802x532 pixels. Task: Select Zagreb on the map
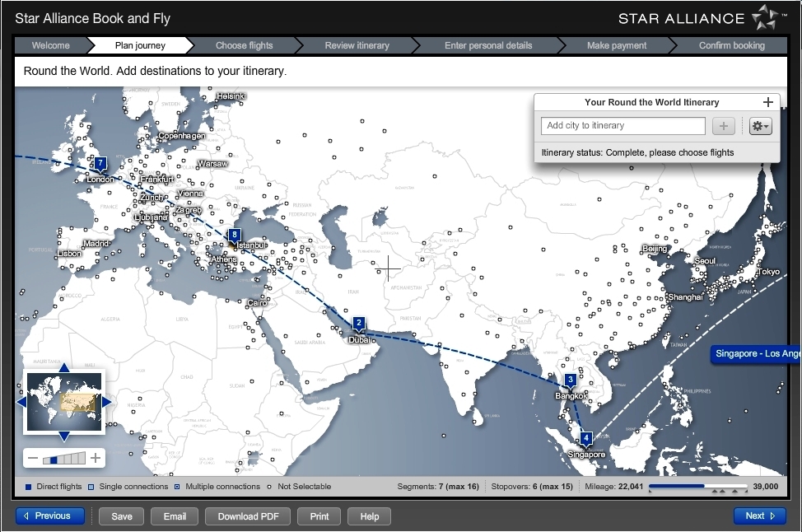tap(189, 210)
